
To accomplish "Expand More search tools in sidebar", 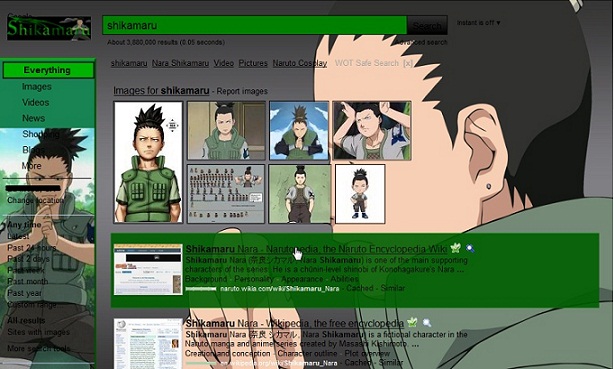I will pos(39,348).
